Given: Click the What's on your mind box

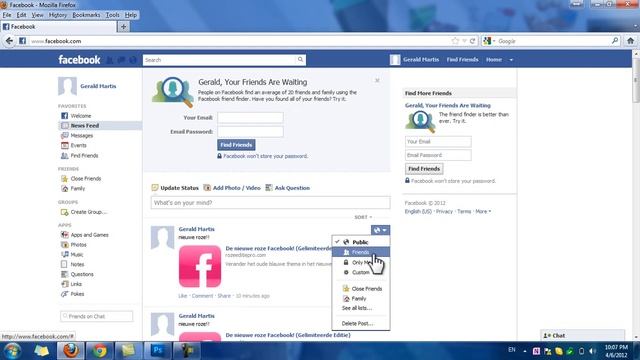Looking at the screenshot, I should [270, 203].
